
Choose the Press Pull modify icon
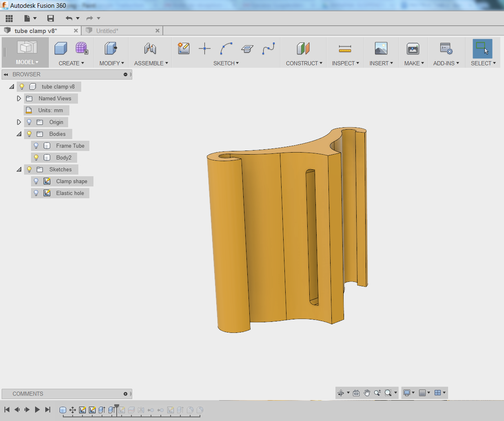(111, 48)
